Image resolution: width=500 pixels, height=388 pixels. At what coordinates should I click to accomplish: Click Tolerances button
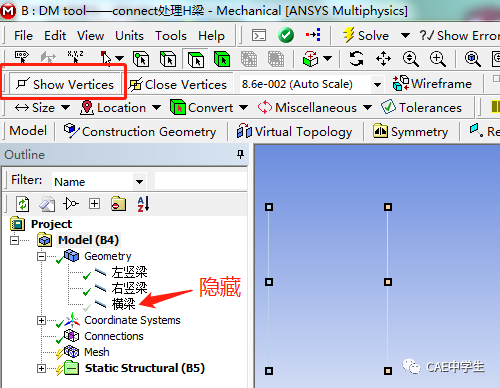click(x=421, y=107)
